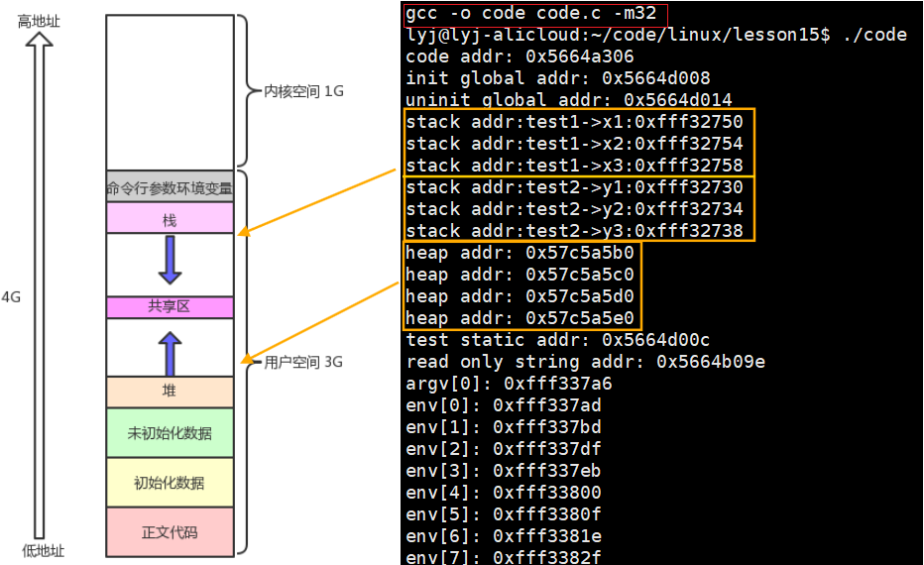Select the env[7]: 0xfff3382f line
The height and width of the screenshot is (565, 924).
tap(504, 556)
